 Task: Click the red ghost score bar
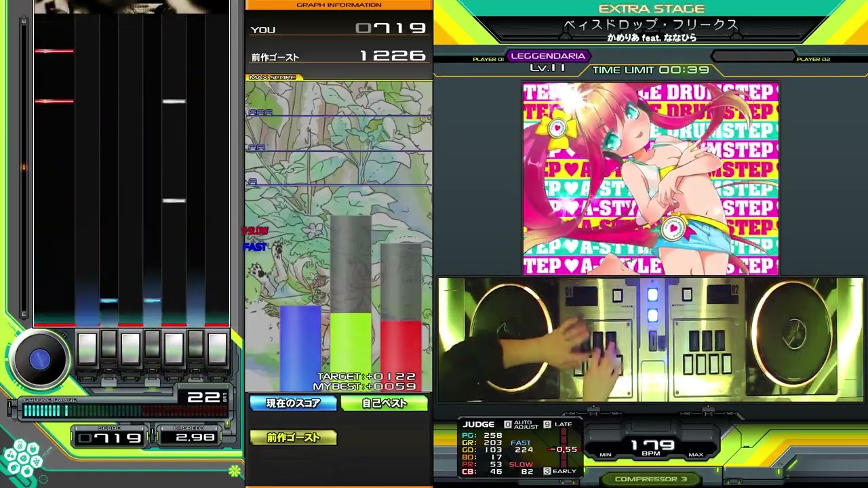tap(401, 356)
